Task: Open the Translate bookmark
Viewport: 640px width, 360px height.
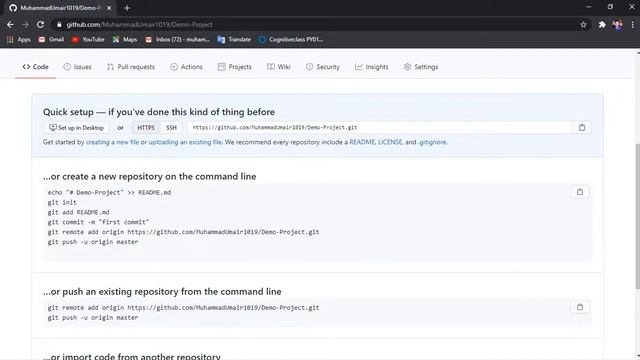Action: pyautogui.click(x=234, y=39)
